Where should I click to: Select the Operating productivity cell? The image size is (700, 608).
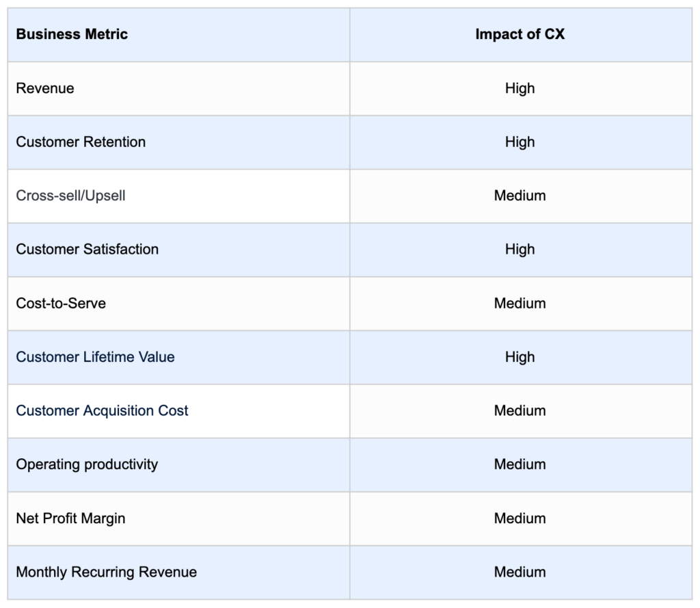coord(178,464)
